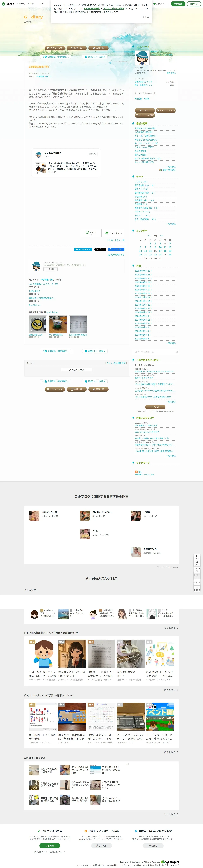
Task: Select the top 画像一覧 tab
Action: [98, 48]
